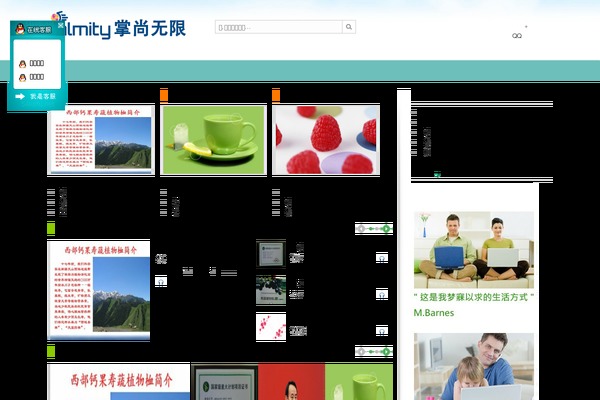Open the bottom-row 西部钙果 slide image

click(x=119, y=382)
